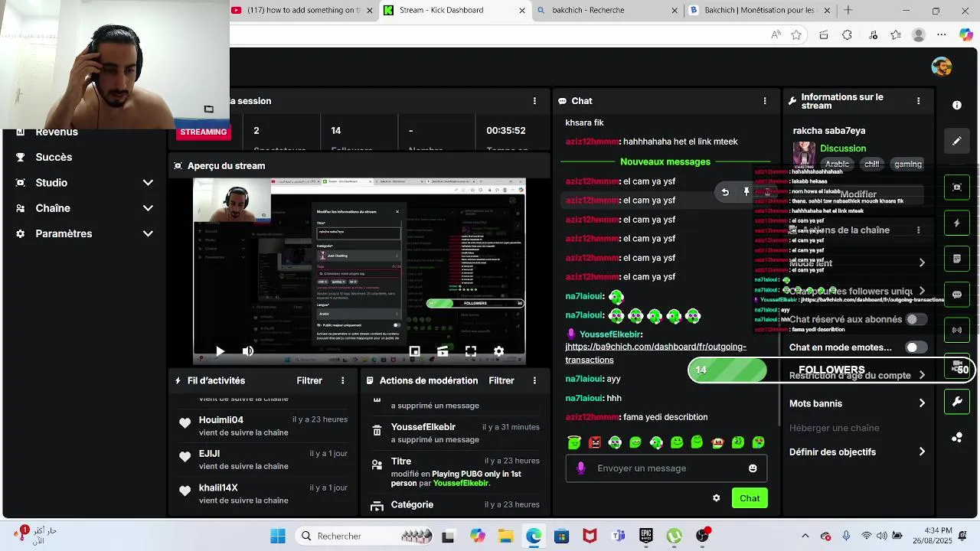Screen dimensions: 980x551
Task: Filter the Actions de modération list
Action: coord(501,380)
